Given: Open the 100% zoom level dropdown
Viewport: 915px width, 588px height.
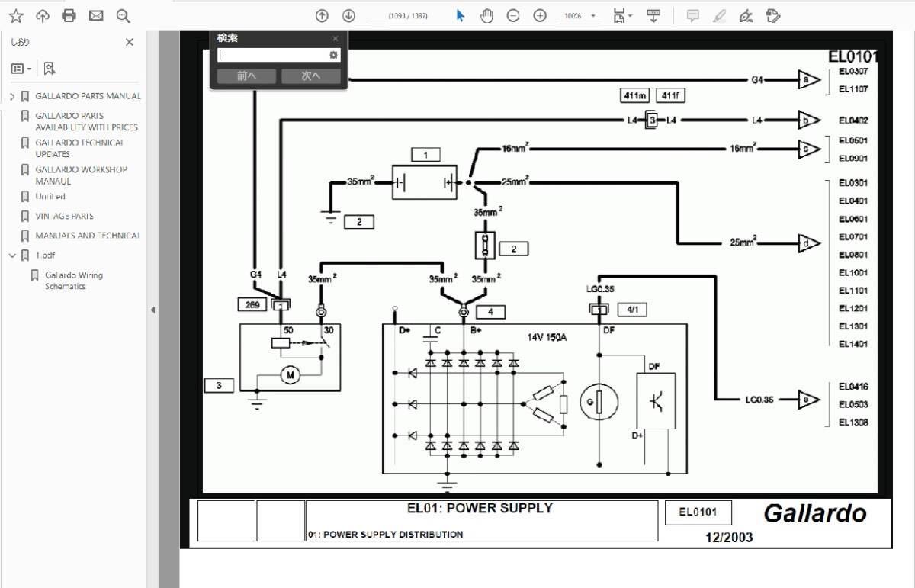Looking at the screenshot, I should pyautogui.click(x=580, y=15).
